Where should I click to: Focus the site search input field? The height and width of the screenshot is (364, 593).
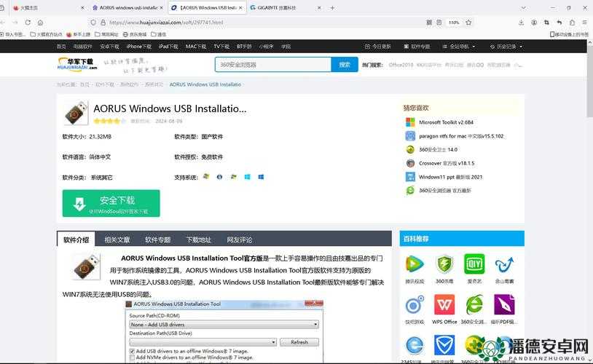[273, 65]
